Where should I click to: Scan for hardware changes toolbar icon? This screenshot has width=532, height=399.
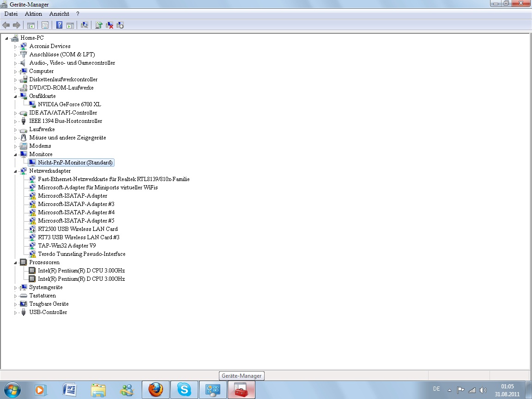pos(85,25)
